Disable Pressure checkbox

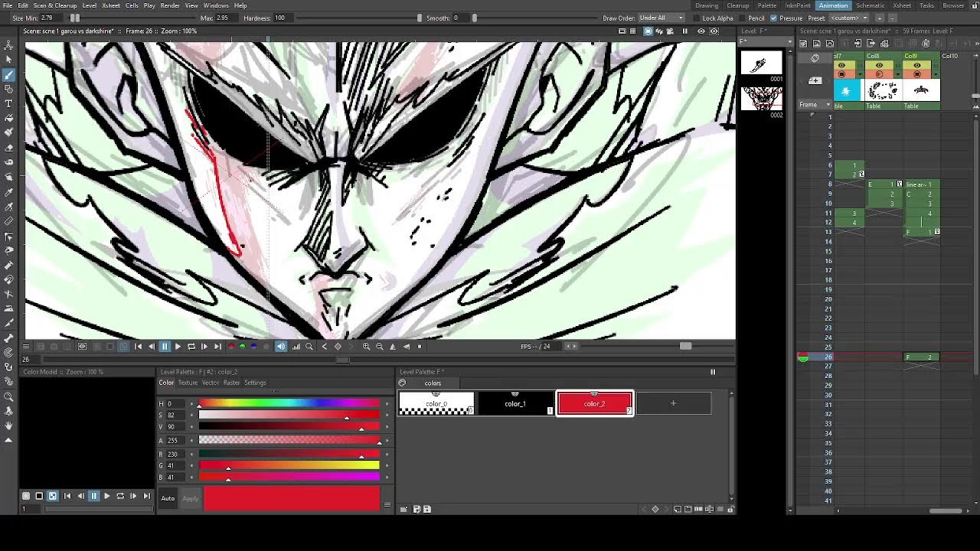[773, 18]
